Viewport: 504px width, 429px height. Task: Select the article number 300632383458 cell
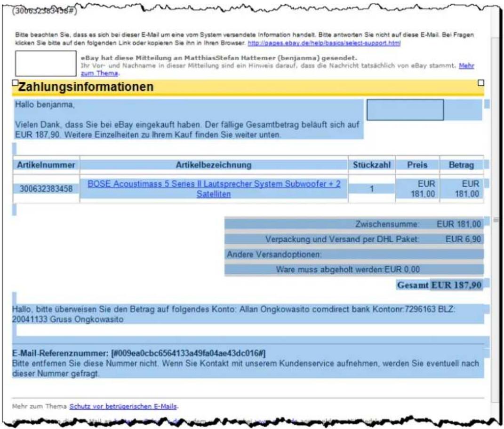(x=46, y=189)
